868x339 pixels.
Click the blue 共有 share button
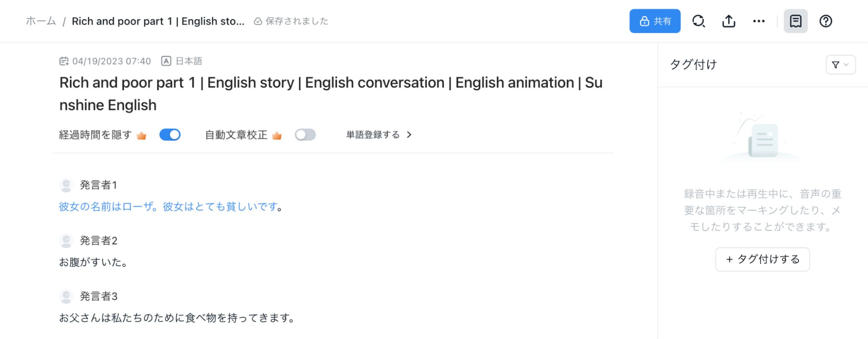pos(655,21)
